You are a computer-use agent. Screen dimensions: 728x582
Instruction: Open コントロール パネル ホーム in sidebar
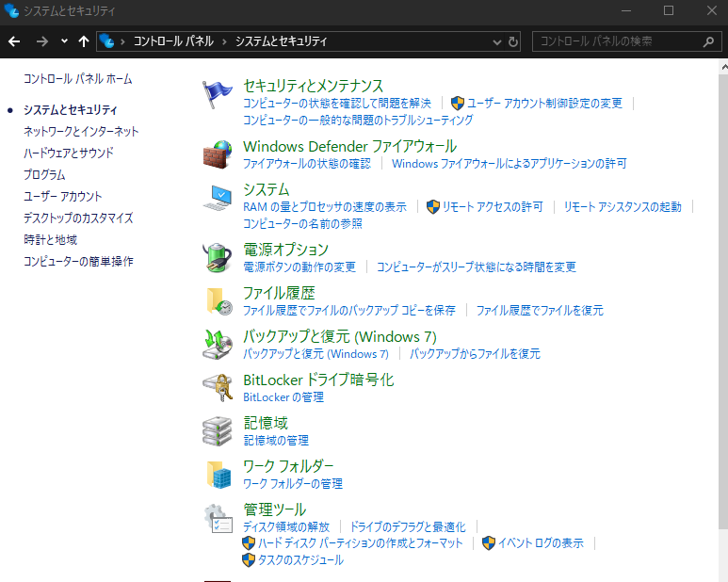point(78,79)
